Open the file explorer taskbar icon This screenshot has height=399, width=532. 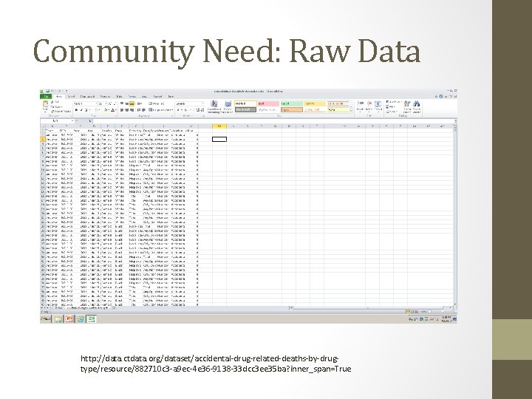coord(58,319)
